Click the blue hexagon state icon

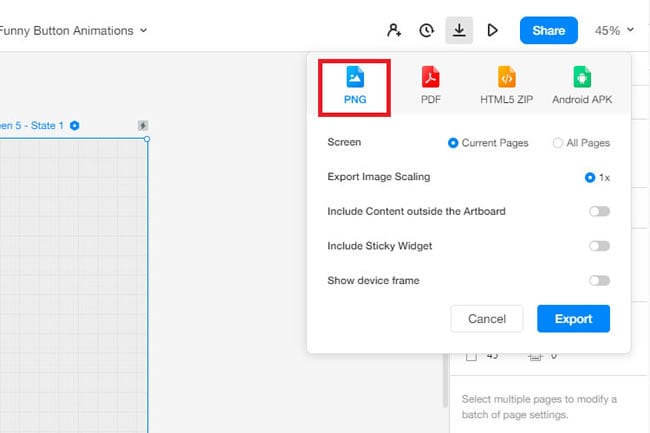point(75,126)
